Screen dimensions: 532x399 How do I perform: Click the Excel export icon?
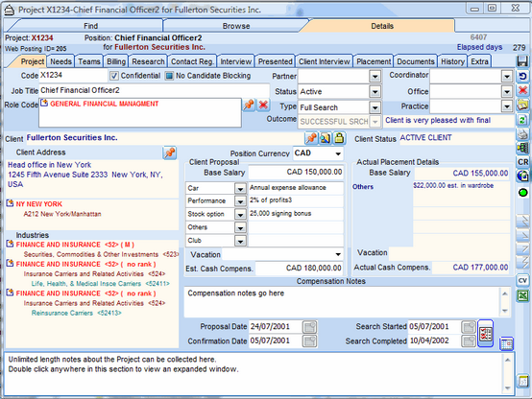point(522,295)
